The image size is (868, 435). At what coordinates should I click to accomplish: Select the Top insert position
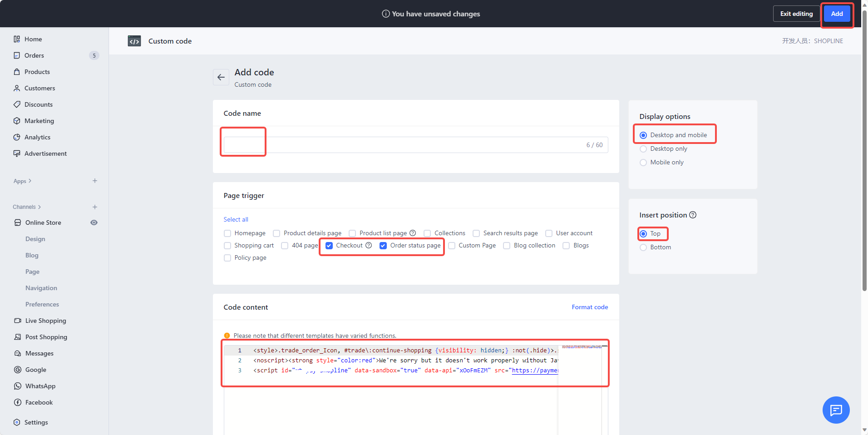tap(643, 234)
